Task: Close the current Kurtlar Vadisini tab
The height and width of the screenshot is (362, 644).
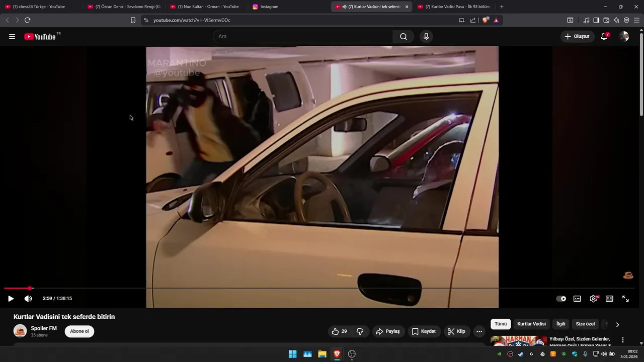Action: (x=407, y=7)
